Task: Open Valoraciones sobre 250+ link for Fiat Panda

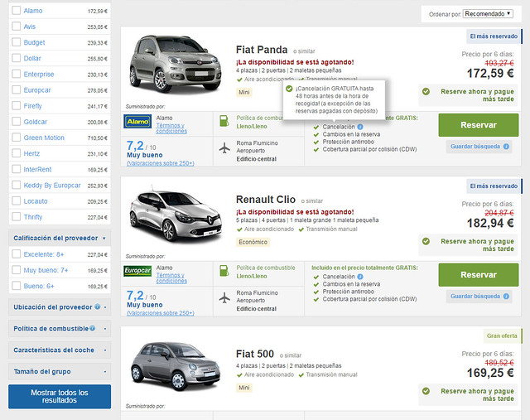Action: pos(161,163)
